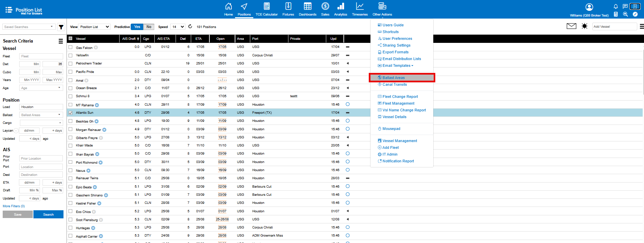Go to Timeseries chart icon
The height and width of the screenshot is (243, 644).
[x=360, y=6]
